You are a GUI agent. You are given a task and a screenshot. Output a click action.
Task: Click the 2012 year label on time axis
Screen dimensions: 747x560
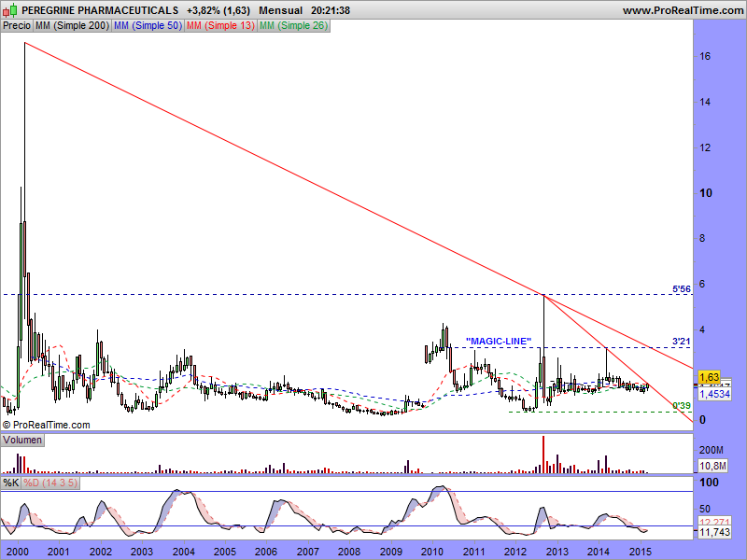515,552
